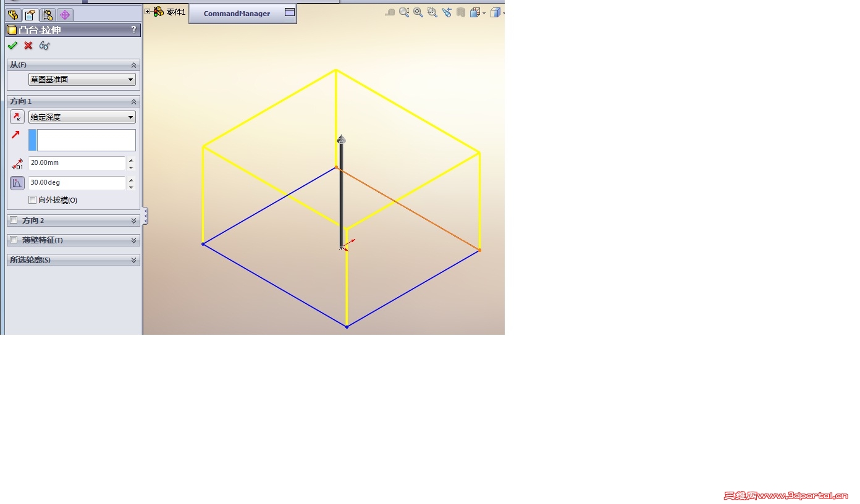Collapse the 方向1 section
Image resolution: width=860 pixels, height=504 pixels.
133,101
